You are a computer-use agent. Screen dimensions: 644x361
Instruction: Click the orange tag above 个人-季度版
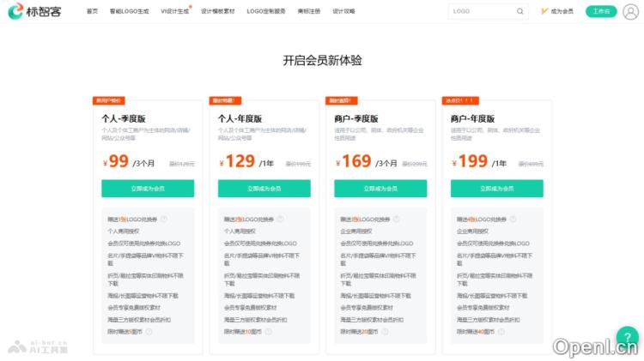click(x=109, y=100)
